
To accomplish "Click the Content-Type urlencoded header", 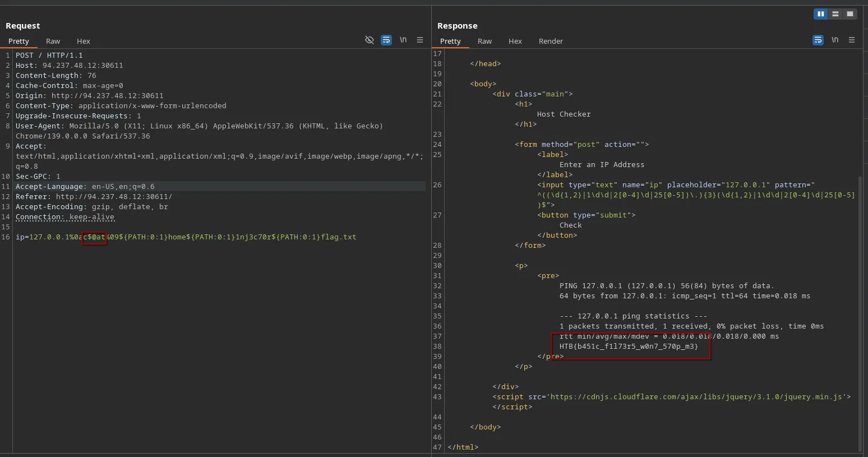I will point(121,106).
